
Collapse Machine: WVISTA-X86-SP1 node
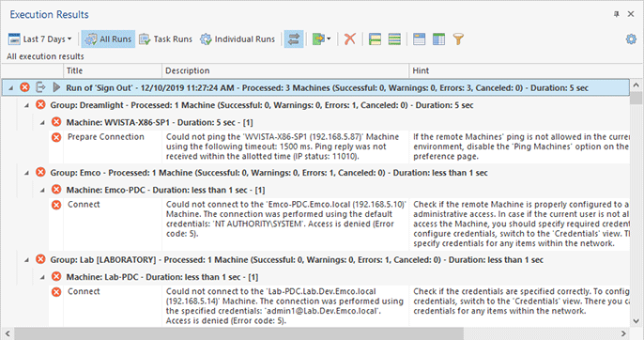coord(42,122)
